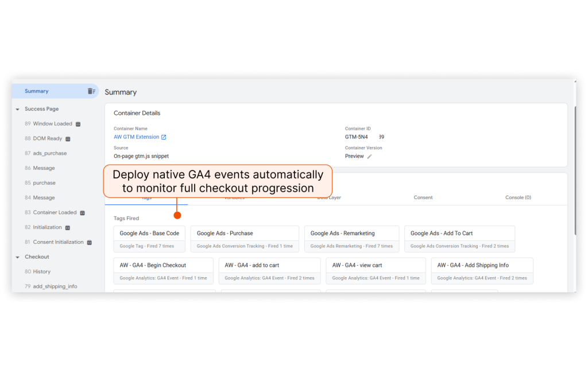Click the On-page gtm.js snippet source text

(141, 156)
